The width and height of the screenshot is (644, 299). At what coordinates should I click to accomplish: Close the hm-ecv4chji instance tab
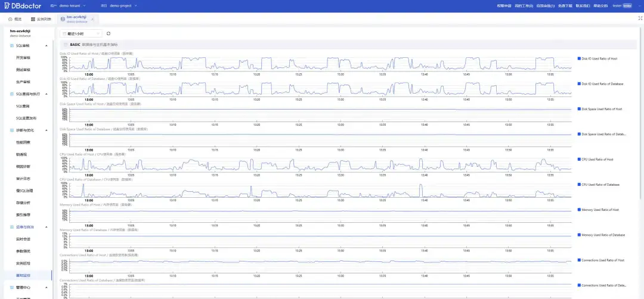[92, 19]
